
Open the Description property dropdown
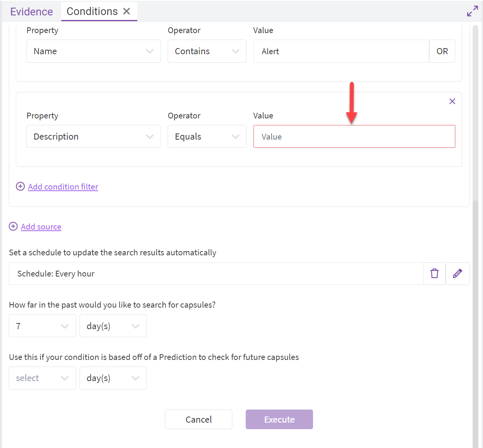point(93,137)
